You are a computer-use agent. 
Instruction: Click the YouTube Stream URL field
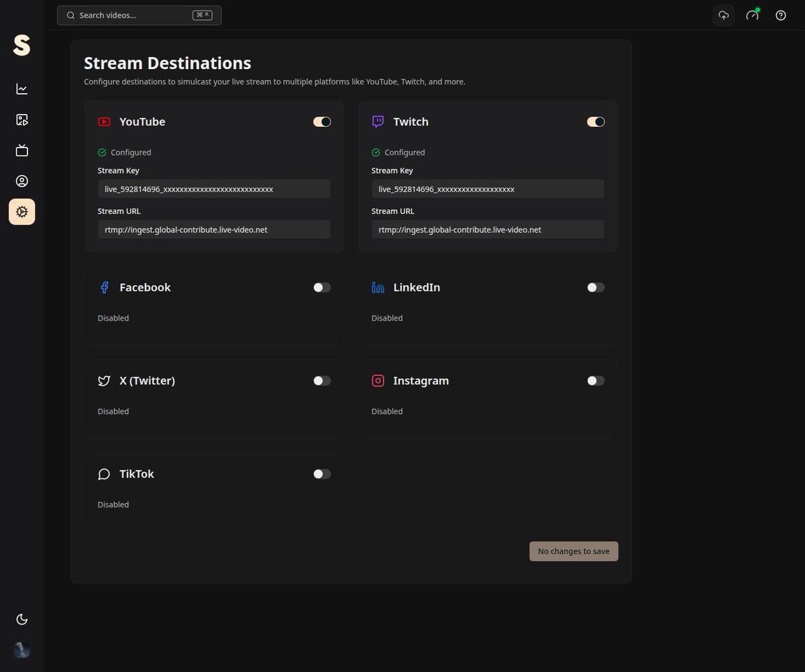coord(214,229)
